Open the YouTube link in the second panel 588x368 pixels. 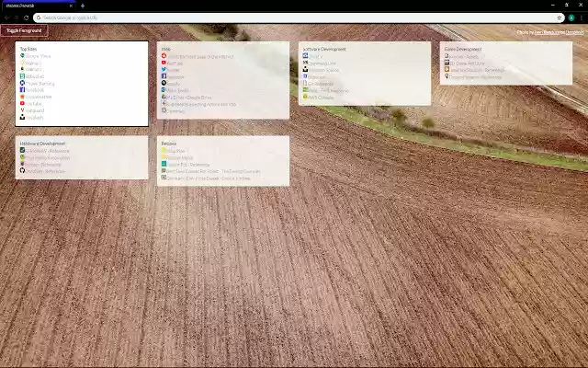point(175,63)
